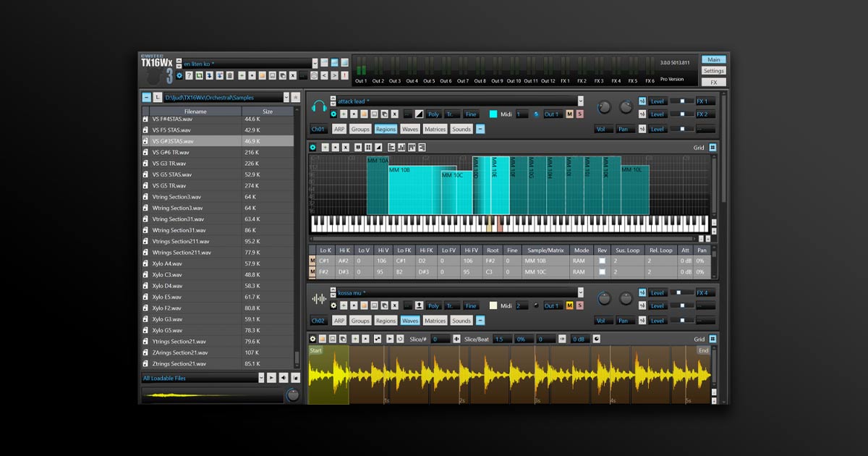Viewport: 868px width, 456px height.
Task: Click the Filename column header
Action: coord(195,111)
